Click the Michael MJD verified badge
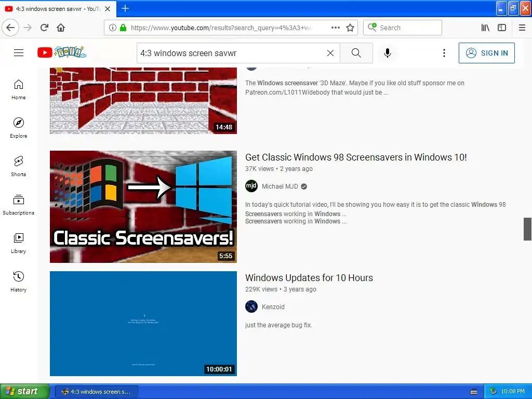Viewport: 532px width, 399px height. coord(304,187)
